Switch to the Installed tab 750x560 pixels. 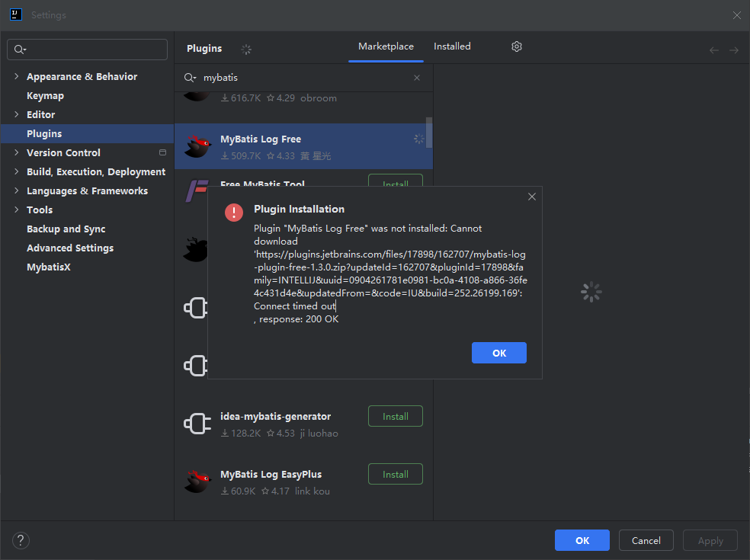coord(452,46)
